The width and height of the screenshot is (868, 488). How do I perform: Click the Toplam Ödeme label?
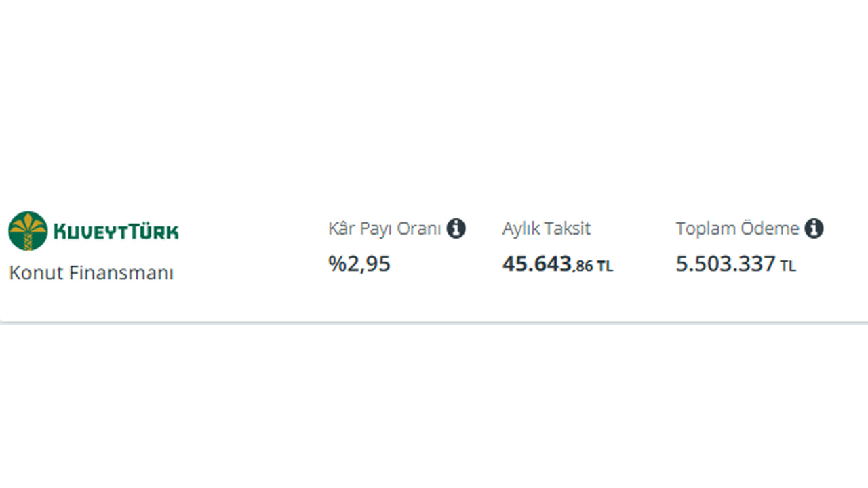tap(738, 229)
